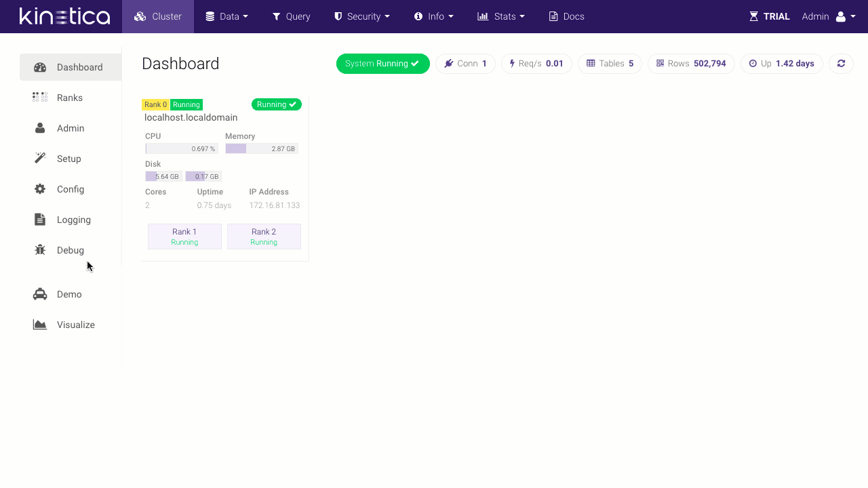Open the Docs menu item
This screenshot has width=868, height=488.
(x=566, y=16)
